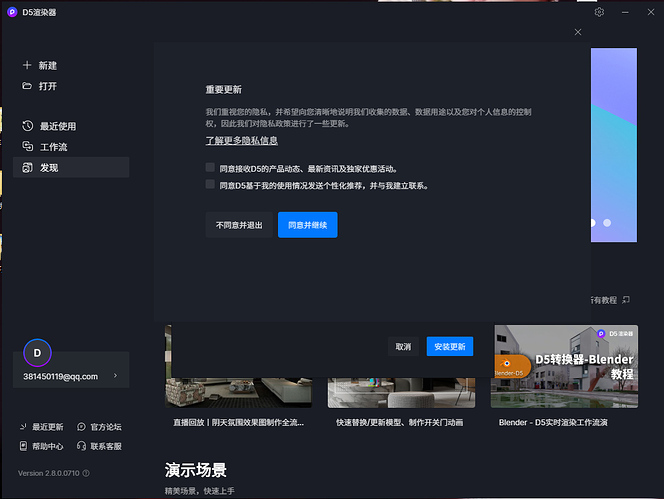Click the 最近更新 icon
The height and width of the screenshot is (499, 664).
(23, 427)
